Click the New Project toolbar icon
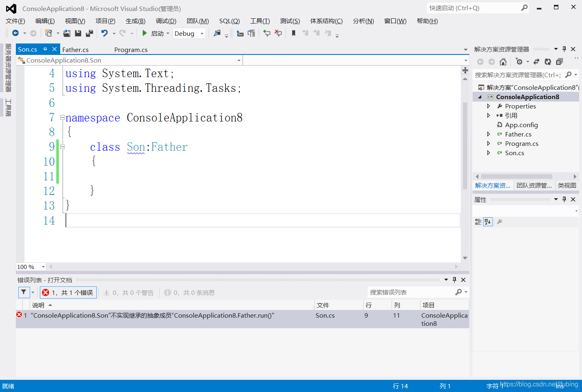This screenshot has height=392, width=582. pos(48,33)
